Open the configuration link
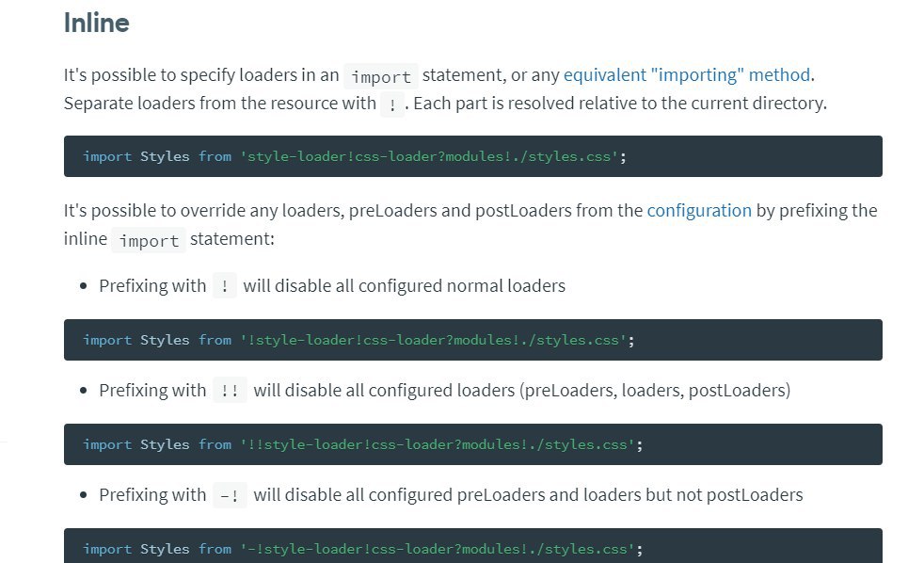Image resolution: width=924 pixels, height=563 pixels. [699, 211]
